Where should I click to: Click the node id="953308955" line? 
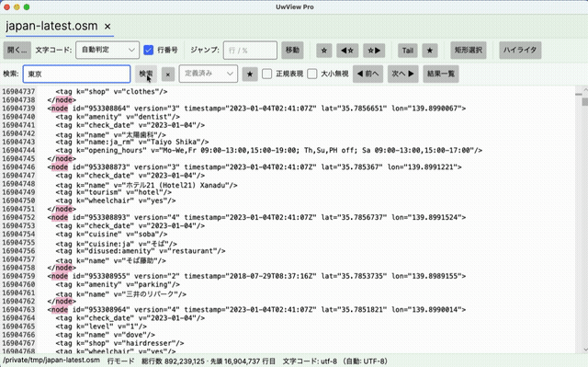(256, 276)
